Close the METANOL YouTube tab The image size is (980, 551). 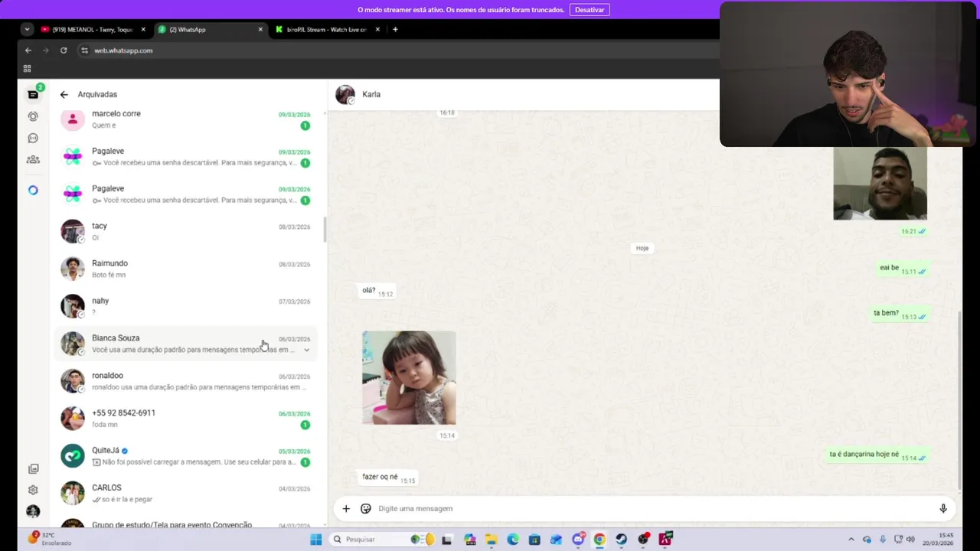143,29
